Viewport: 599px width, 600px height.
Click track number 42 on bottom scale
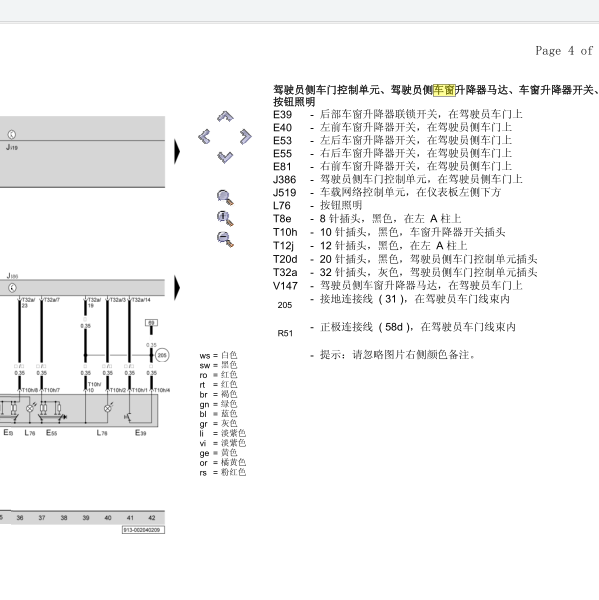[x=152, y=518]
